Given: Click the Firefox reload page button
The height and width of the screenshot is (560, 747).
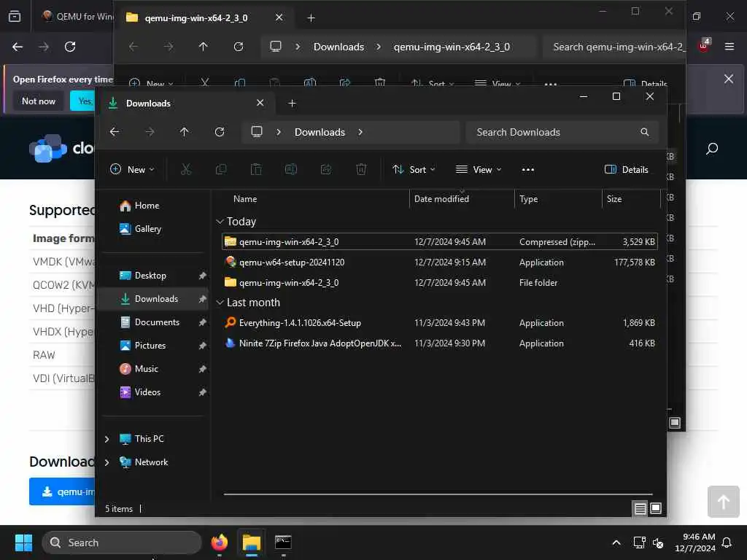Looking at the screenshot, I should (x=70, y=47).
